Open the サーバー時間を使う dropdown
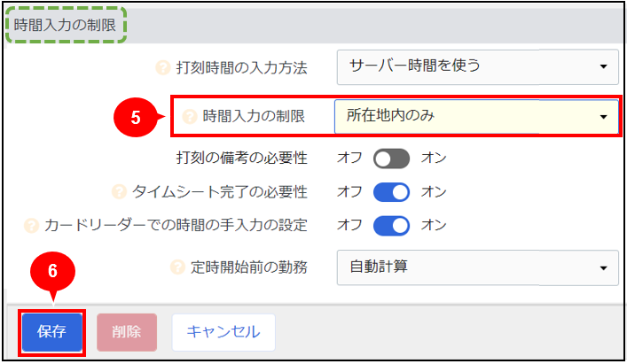The height and width of the screenshot is (364, 627). pos(477,67)
